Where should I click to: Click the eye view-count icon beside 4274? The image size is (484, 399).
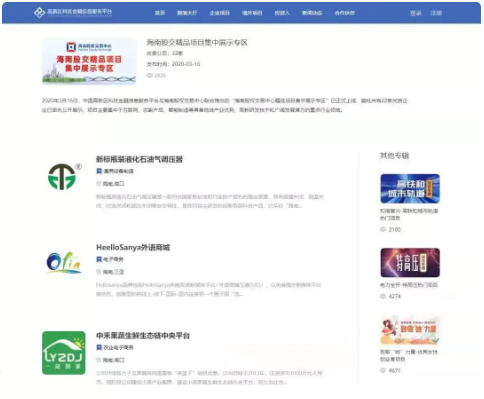(x=383, y=296)
